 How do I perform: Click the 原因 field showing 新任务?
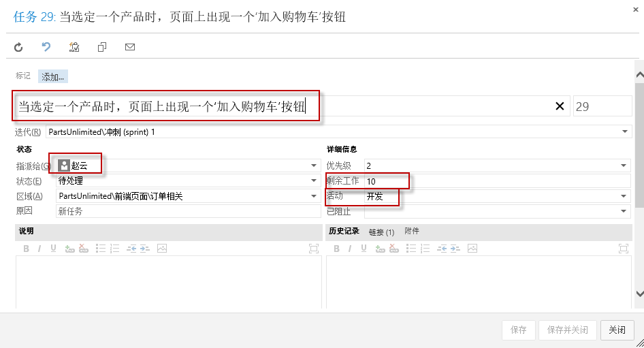click(188, 211)
